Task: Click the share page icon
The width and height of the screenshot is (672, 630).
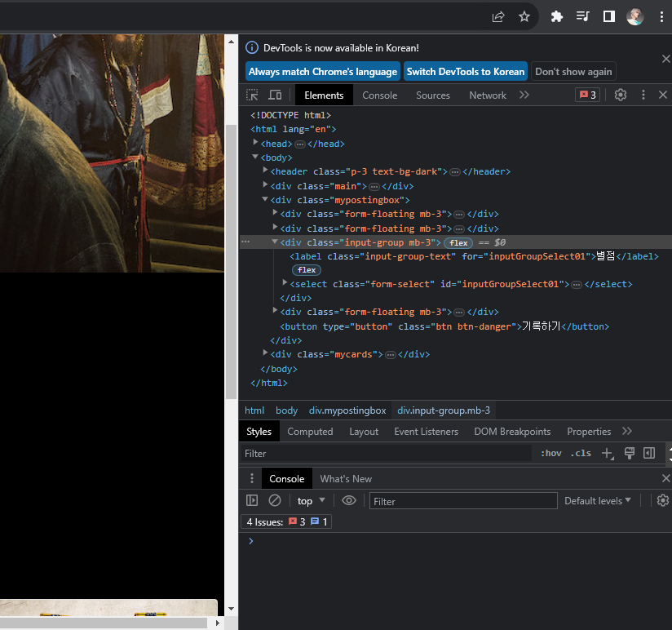Action: (x=498, y=16)
